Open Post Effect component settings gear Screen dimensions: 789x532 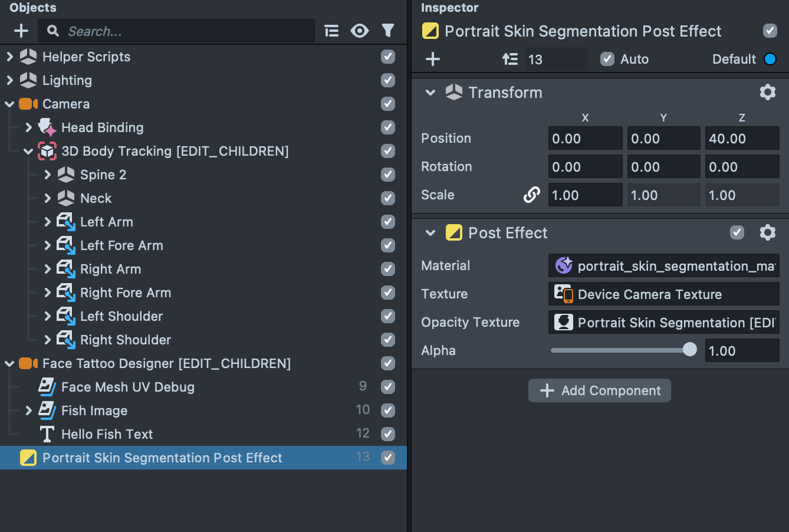click(767, 232)
